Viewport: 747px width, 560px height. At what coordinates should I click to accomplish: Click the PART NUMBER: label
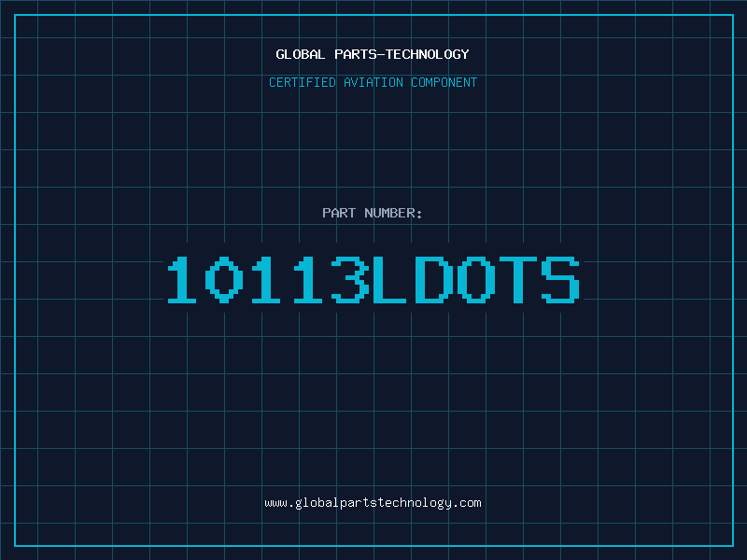click(373, 213)
